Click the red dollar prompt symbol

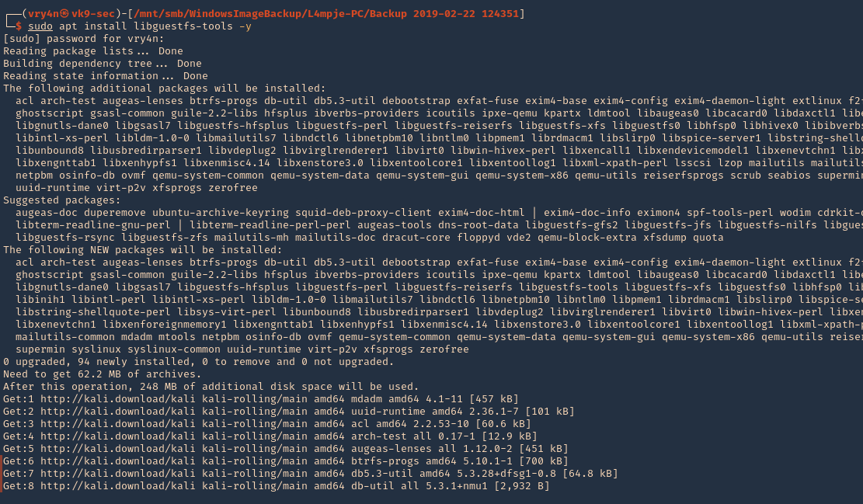[x=19, y=26]
